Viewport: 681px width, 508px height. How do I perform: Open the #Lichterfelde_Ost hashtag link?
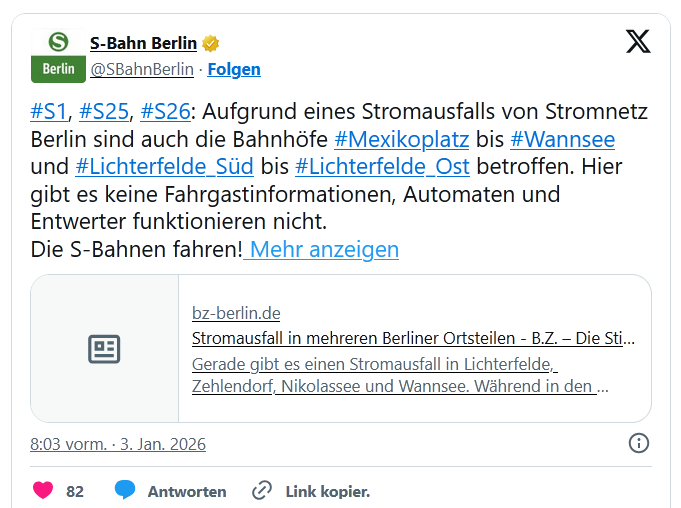pos(382,166)
